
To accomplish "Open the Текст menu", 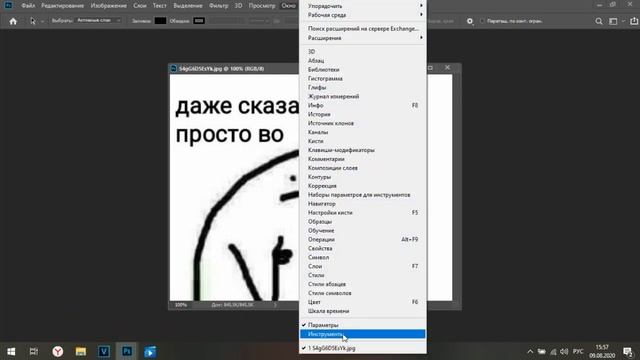I will [x=159, y=6].
